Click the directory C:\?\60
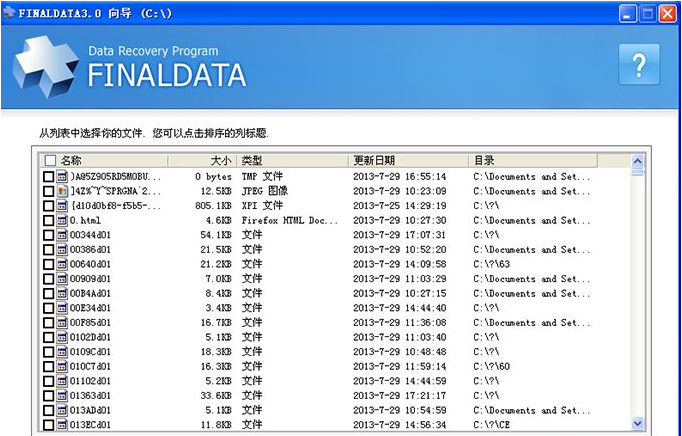This screenshot has height=436, width=682. pyautogui.click(x=491, y=367)
